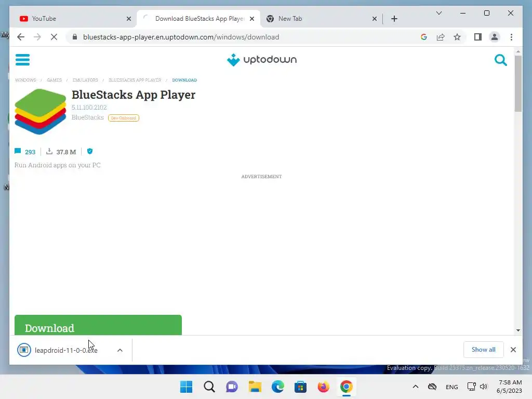Close the Download BlueStacks tab
Image resolution: width=532 pixels, height=399 pixels.
252,19
